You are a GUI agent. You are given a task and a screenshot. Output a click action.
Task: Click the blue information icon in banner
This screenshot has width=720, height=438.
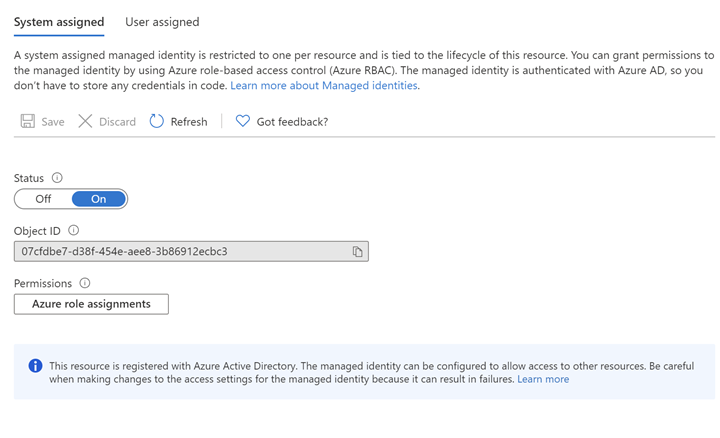(35, 366)
